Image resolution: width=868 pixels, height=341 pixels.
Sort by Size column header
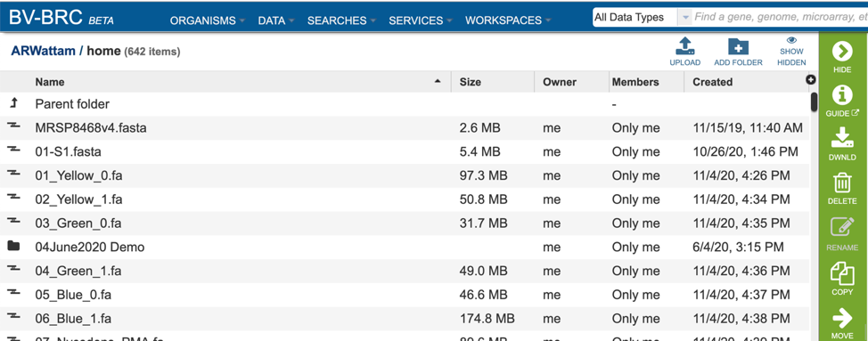tap(471, 82)
